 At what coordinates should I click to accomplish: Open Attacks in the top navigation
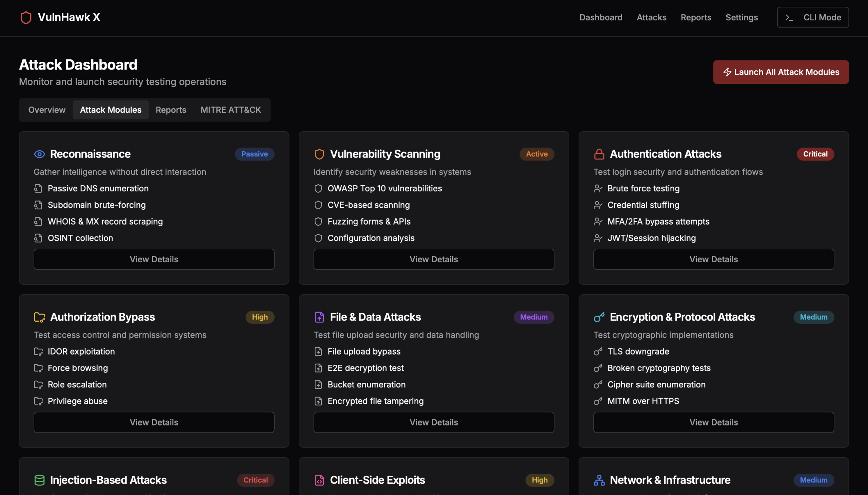click(x=651, y=18)
